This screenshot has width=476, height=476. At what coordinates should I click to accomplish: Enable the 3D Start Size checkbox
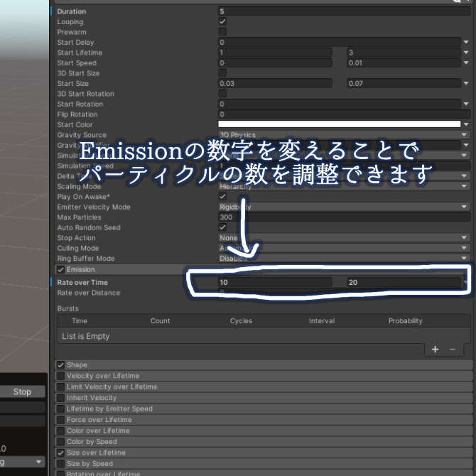(x=222, y=73)
